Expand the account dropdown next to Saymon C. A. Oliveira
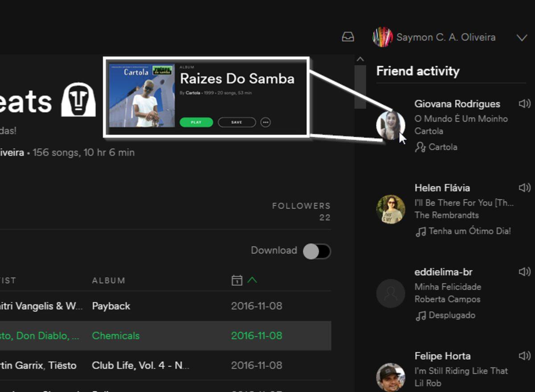 click(521, 37)
